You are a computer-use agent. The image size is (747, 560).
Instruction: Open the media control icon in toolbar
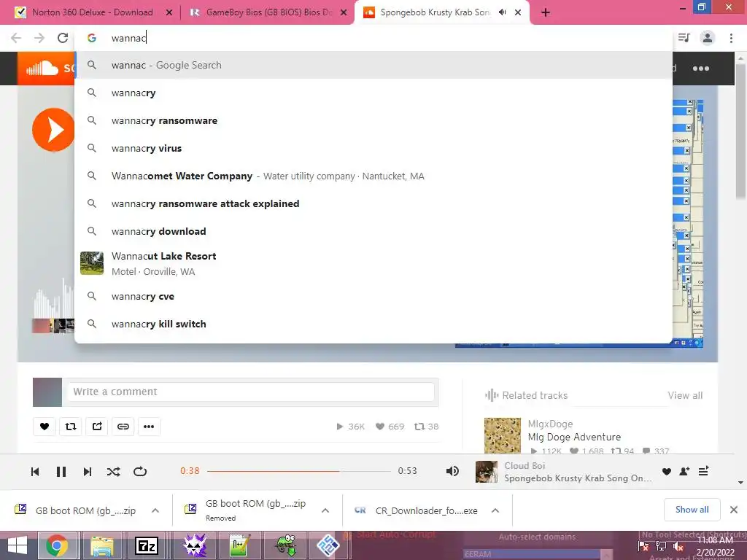(684, 38)
